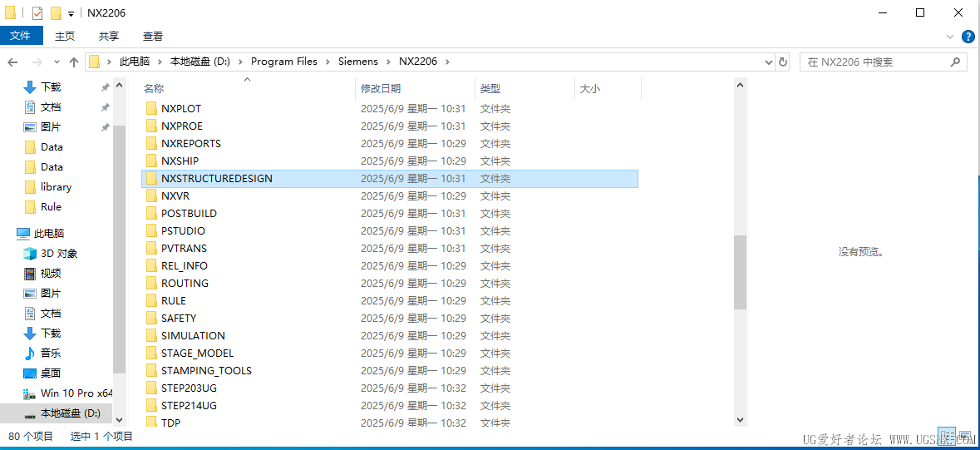Viewport: 980px width, 450px height.
Task: Click the Properties quick access icon
Action: pyautogui.click(x=37, y=12)
